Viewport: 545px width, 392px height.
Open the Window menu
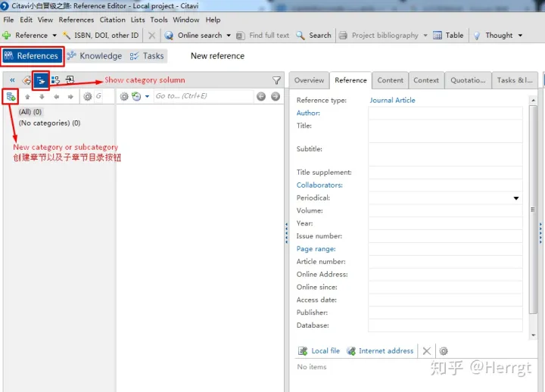(x=186, y=20)
